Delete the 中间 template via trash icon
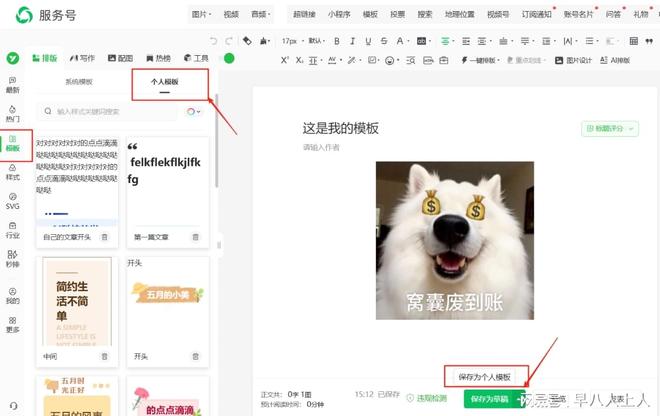This screenshot has width=660, height=416. [x=104, y=357]
